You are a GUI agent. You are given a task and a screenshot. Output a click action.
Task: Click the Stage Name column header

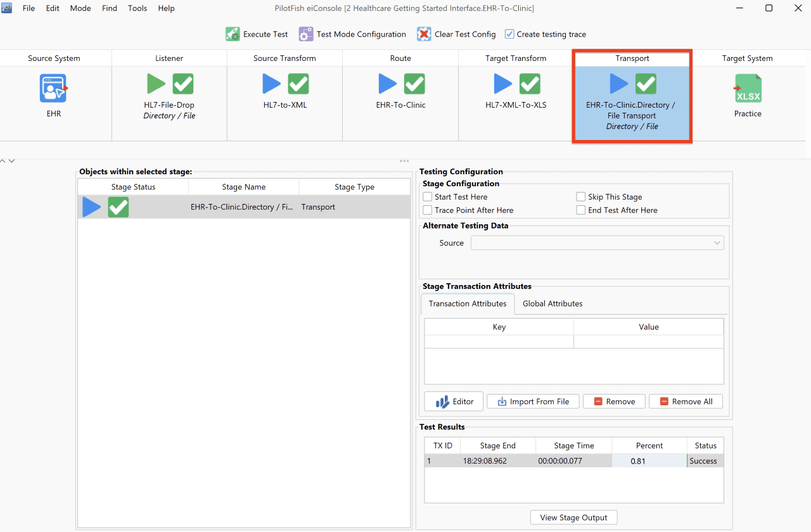point(244,187)
